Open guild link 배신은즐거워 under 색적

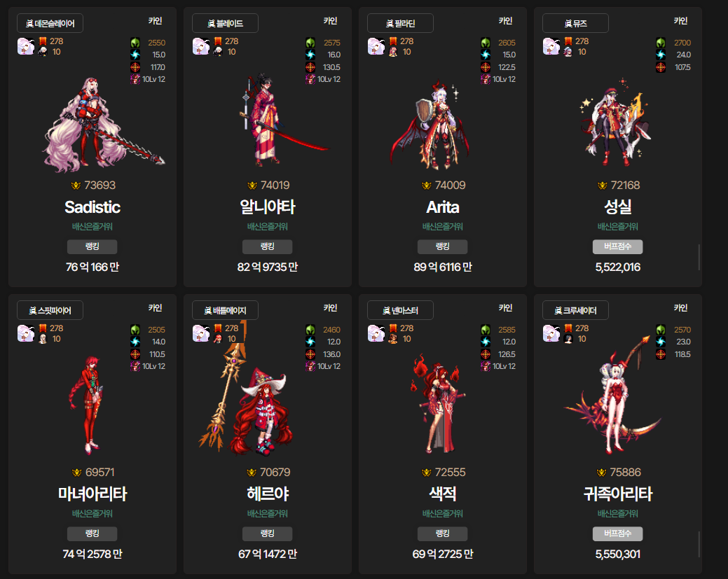point(442,514)
